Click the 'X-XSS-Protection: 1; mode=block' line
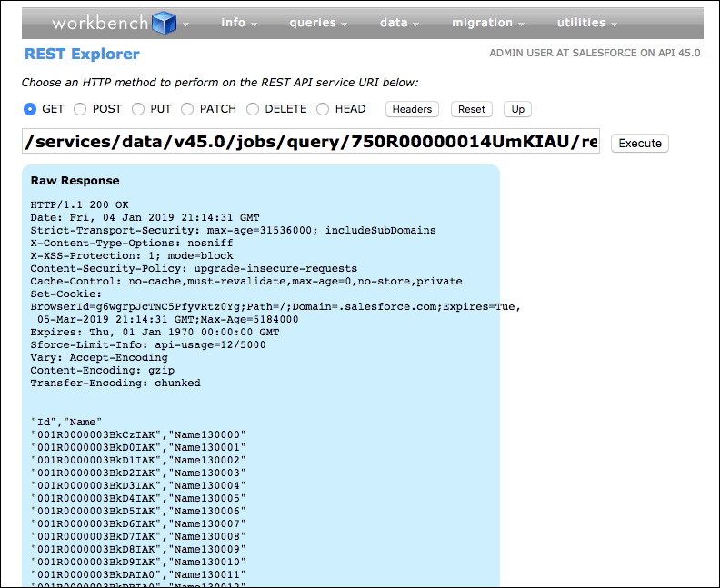 [x=132, y=255]
